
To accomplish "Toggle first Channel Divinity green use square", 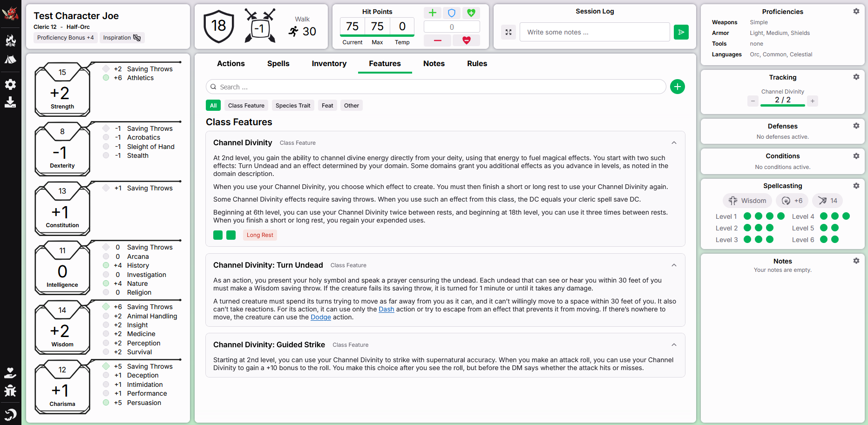I will (x=218, y=235).
